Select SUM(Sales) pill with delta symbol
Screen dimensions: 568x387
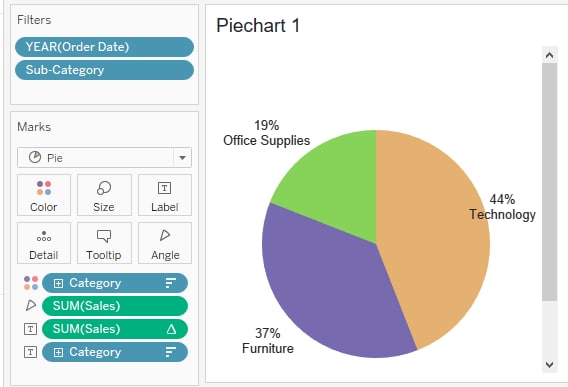pyautogui.click(x=115, y=329)
